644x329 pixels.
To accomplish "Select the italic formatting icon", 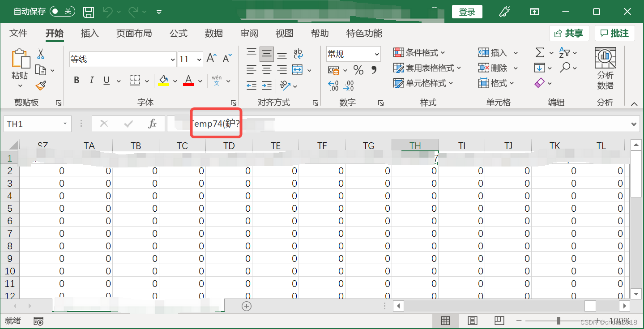I will coord(91,81).
